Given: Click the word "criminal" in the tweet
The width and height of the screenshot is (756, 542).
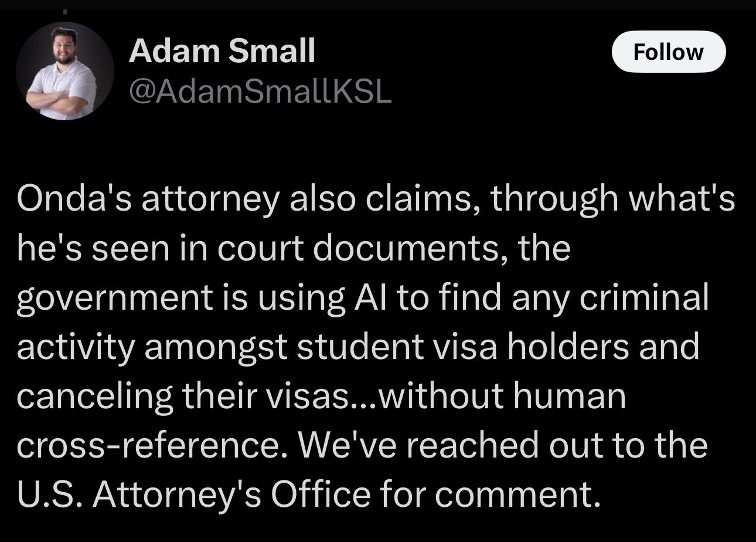Looking at the screenshot, I should 645,298.
